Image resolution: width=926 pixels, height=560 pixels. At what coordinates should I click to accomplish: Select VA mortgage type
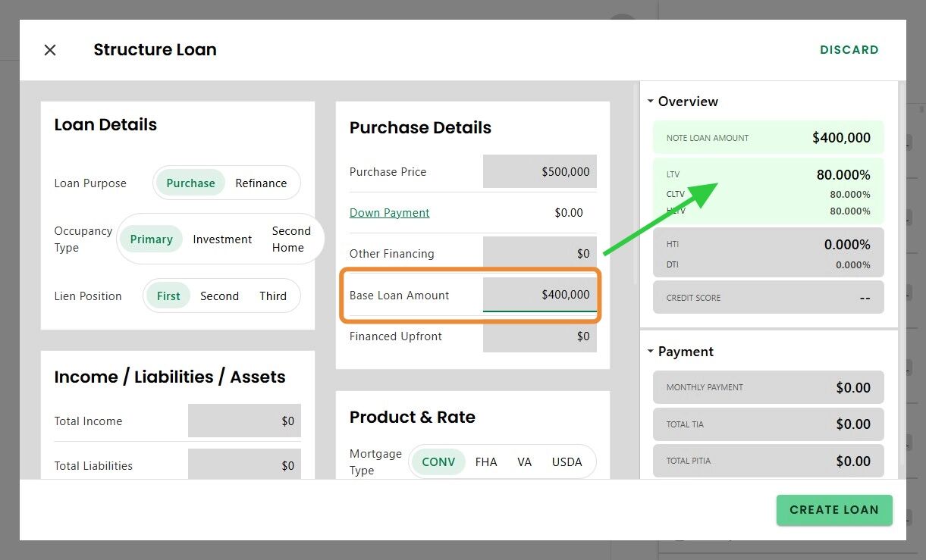[x=525, y=462]
